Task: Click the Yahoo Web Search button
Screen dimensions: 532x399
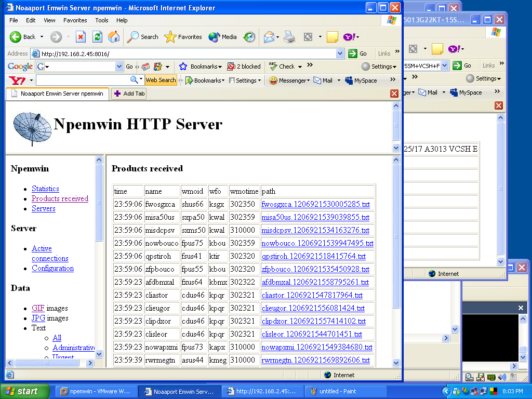Action: tap(161, 80)
